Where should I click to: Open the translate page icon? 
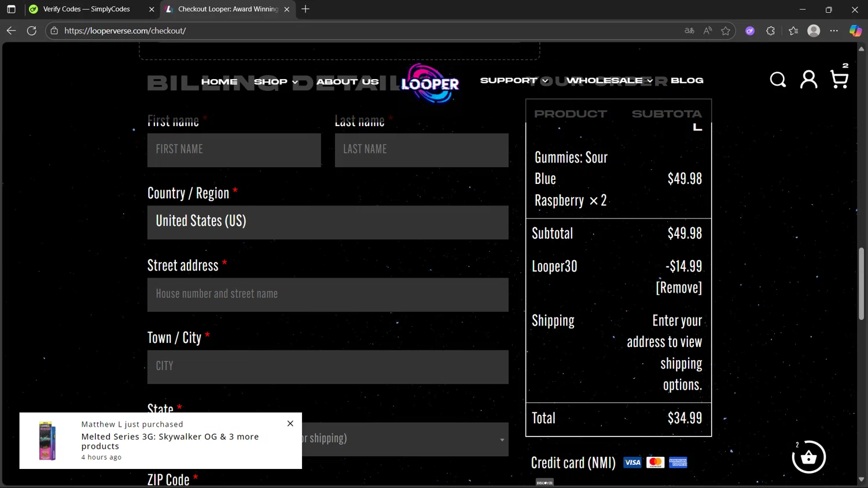[689, 31]
